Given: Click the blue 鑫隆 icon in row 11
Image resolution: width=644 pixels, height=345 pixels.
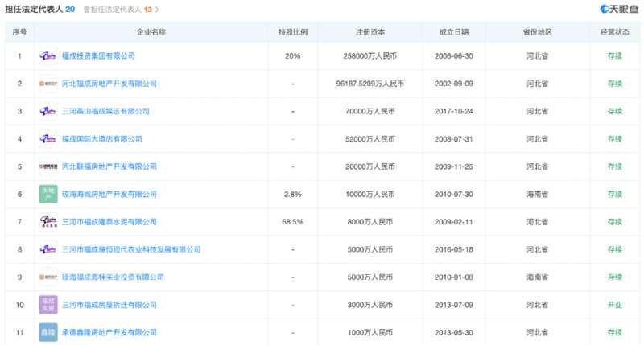Looking at the screenshot, I should click(x=48, y=331).
